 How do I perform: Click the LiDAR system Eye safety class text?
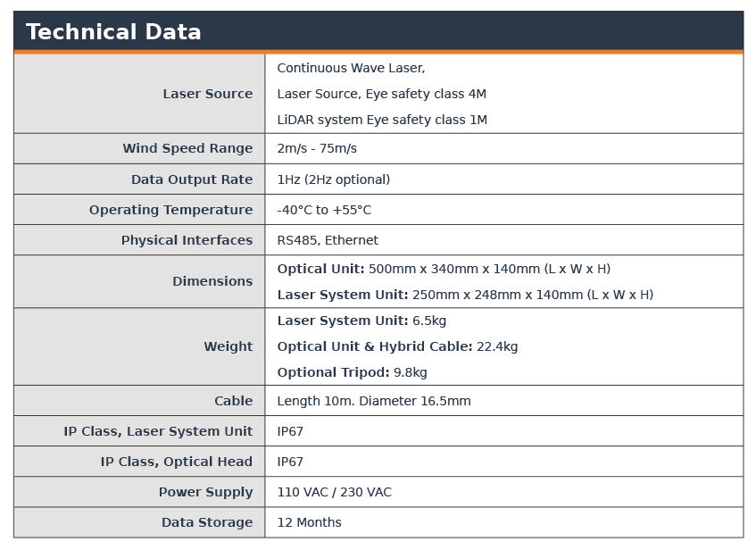click(381, 120)
